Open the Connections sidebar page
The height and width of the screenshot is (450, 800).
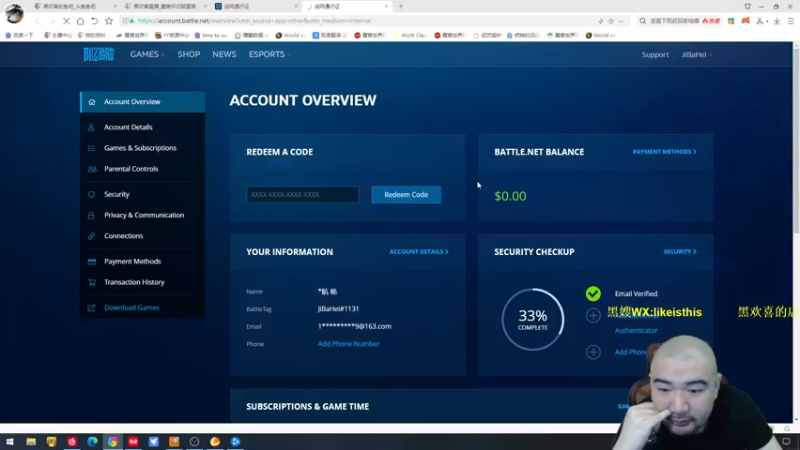(x=123, y=236)
